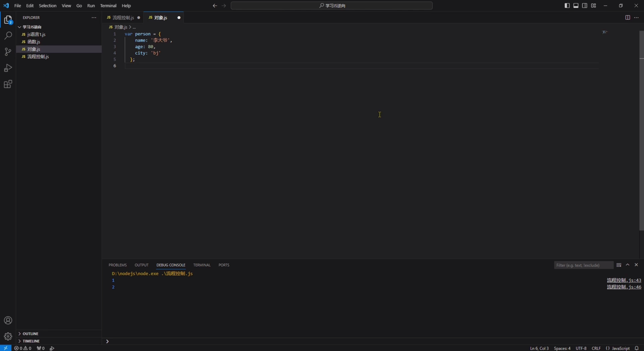The image size is (644, 351).
Task: Expand the OUTLINE section
Action: pos(31,334)
